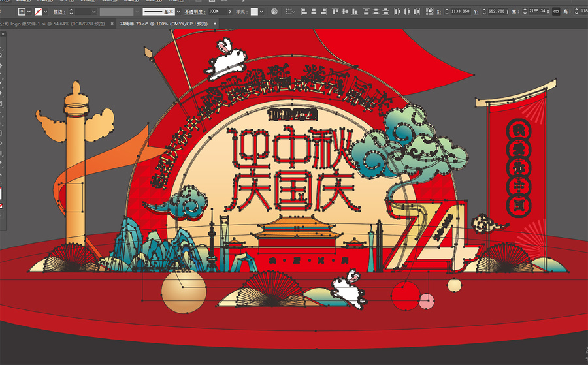Close the left tools panel with X
The width and height of the screenshot is (588, 365).
pos(3,34)
